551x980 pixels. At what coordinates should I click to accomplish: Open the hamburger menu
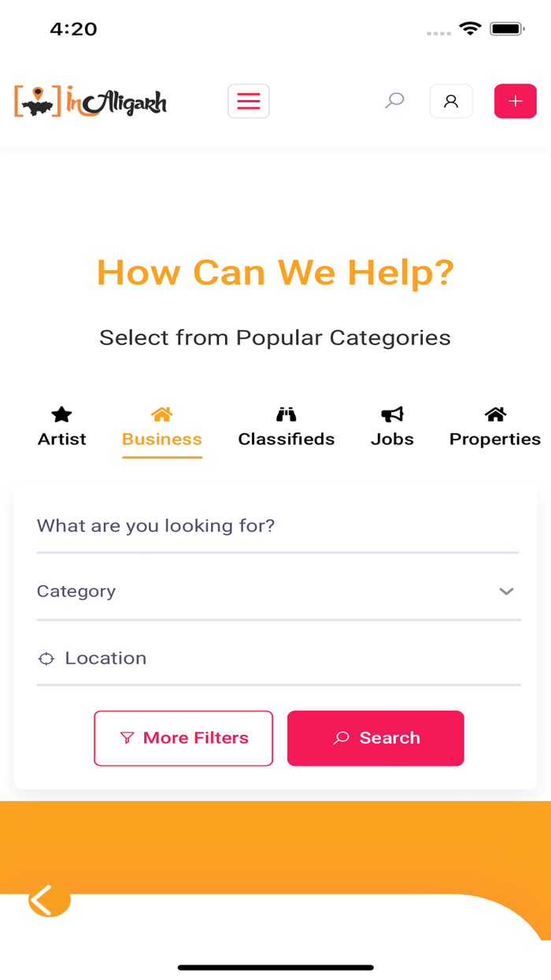(x=249, y=102)
